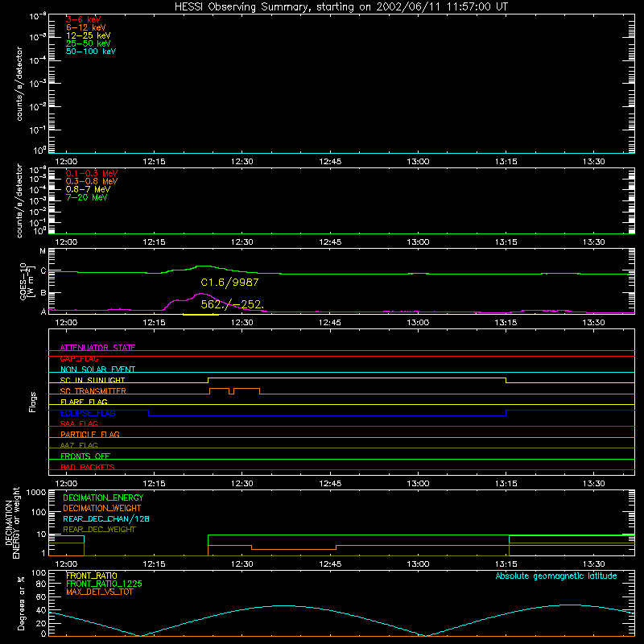Screen dimensions: 644x644
Task: Click the FRONT_RATIO_1225 legend label
Action: tap(104, 584)
